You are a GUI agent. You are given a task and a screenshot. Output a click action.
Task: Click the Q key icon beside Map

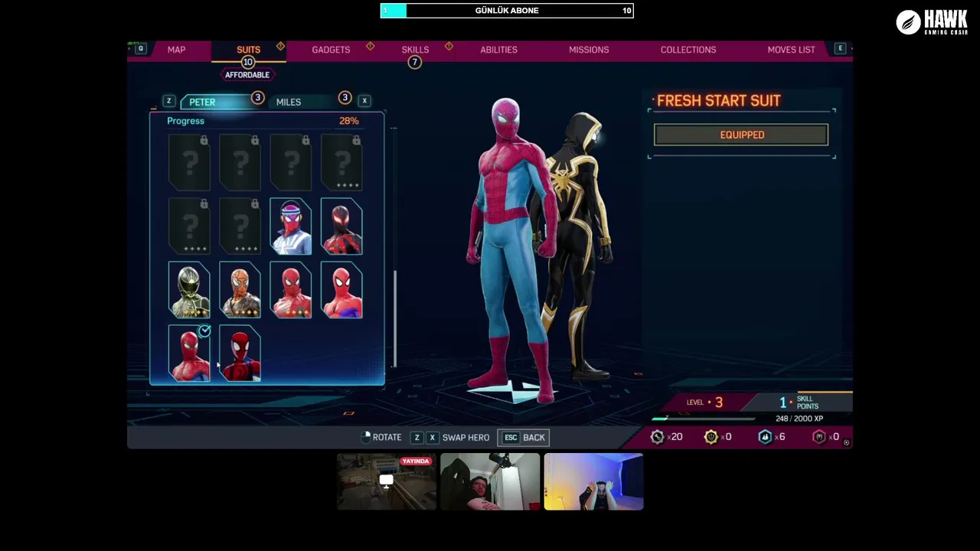coord(141,49)
